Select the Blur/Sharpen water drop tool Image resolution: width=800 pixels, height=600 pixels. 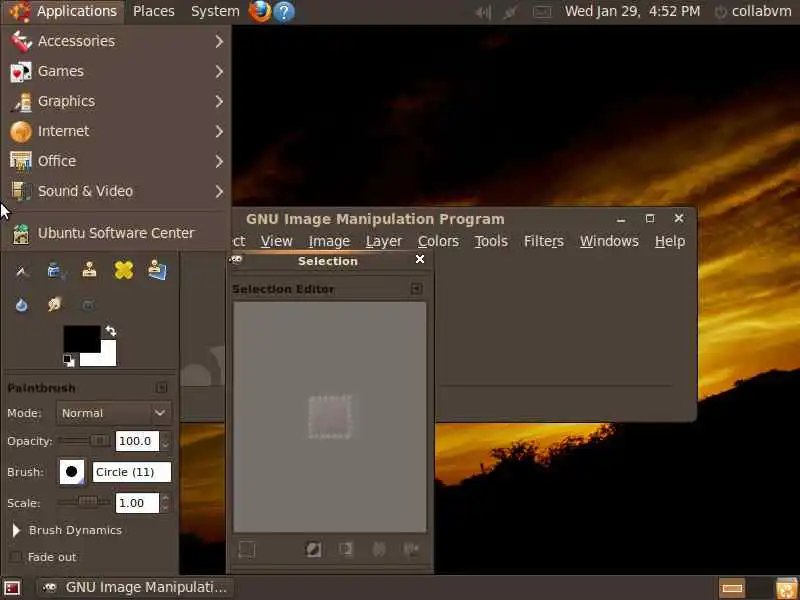[21, 305]
